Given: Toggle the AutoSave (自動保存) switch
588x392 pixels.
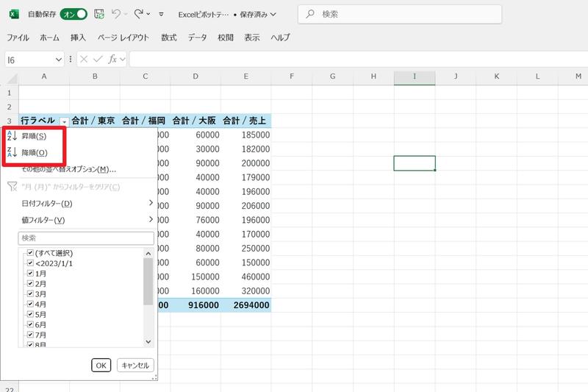Looking at the screenshot, I should click(x=73, y=14).
